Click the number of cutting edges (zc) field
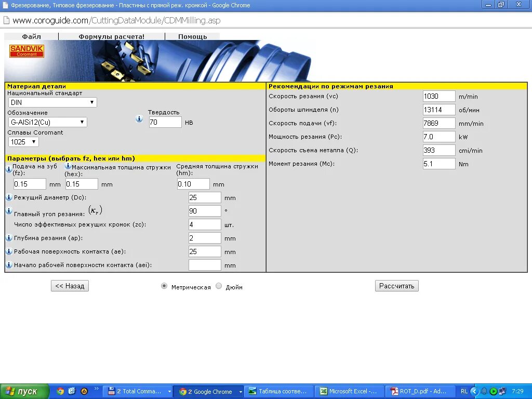The image size is (532, 399). [x=205, y=224]
